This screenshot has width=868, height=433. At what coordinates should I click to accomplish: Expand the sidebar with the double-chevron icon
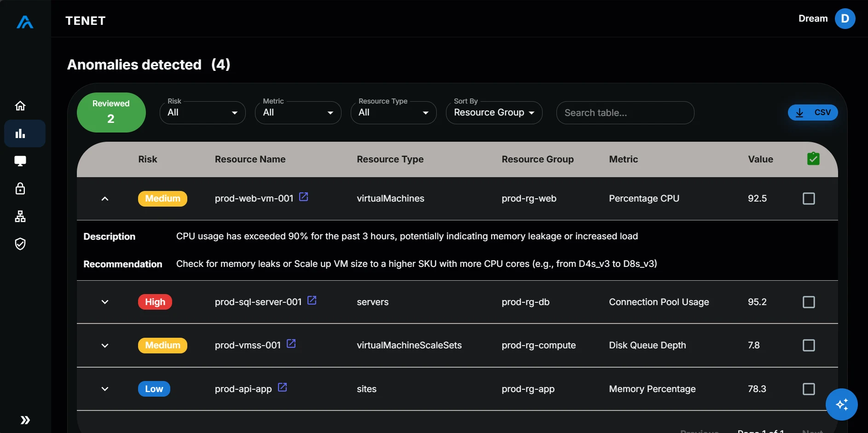point(25,420)
